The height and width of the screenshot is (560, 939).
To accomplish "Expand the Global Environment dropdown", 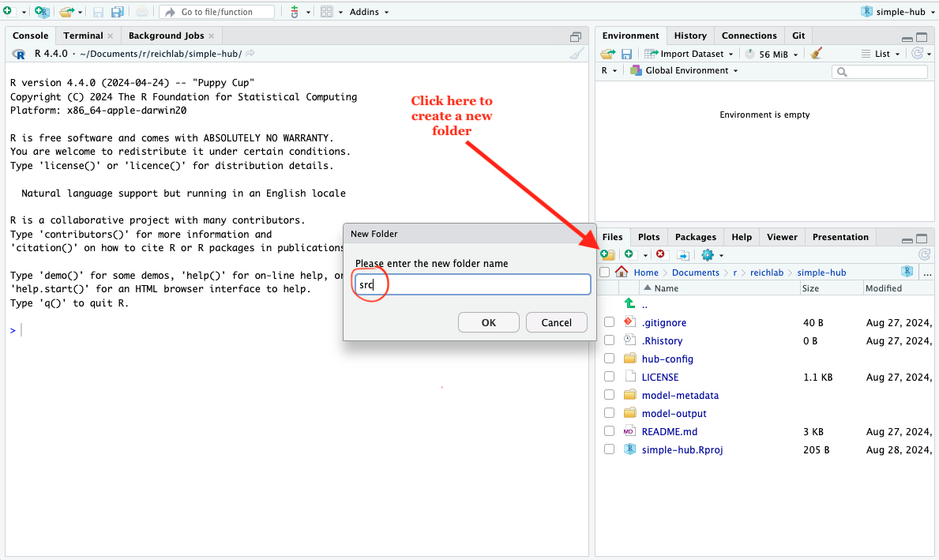I will pyautogui.click(x=684, y=70).
